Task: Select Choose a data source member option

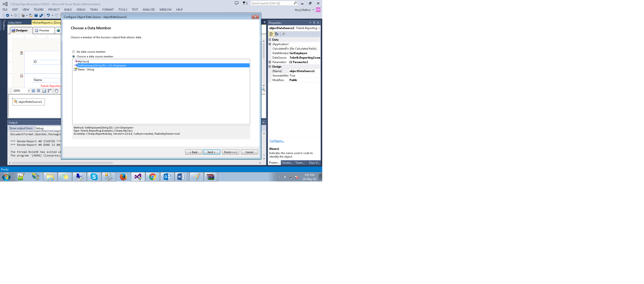Action: (x=74, y=57)
